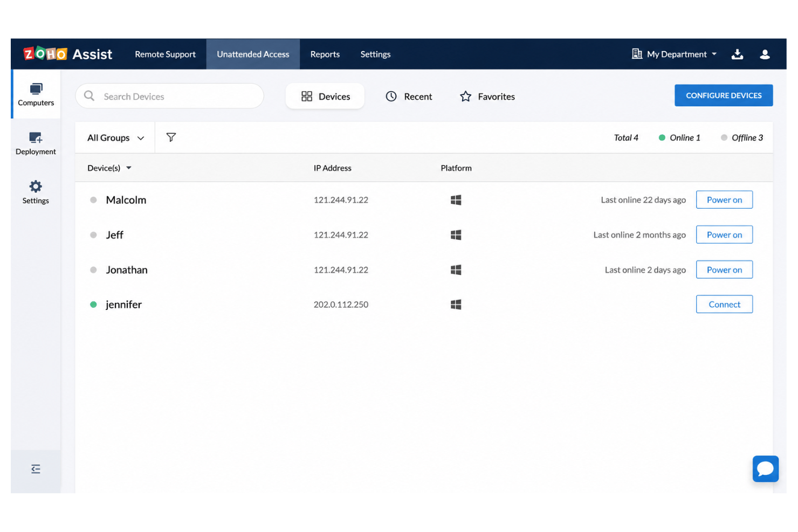Click Jeff's offline status dot
Viewport: 798px width, 532px height.
point(93,235)
